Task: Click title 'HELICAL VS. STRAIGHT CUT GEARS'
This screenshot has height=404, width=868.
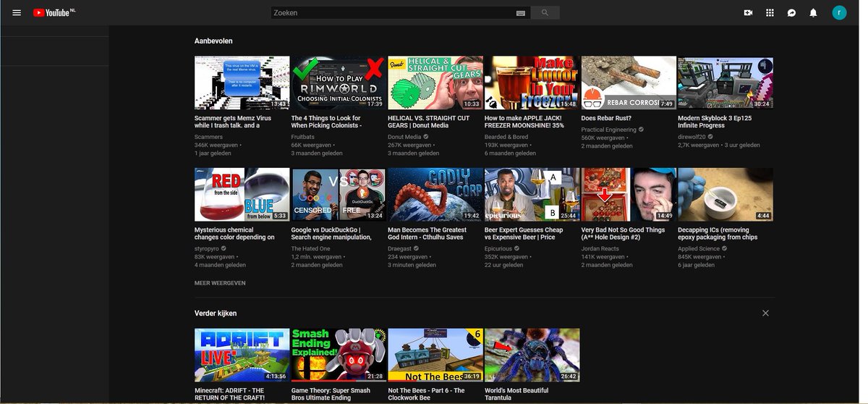Action: (429, 122)
